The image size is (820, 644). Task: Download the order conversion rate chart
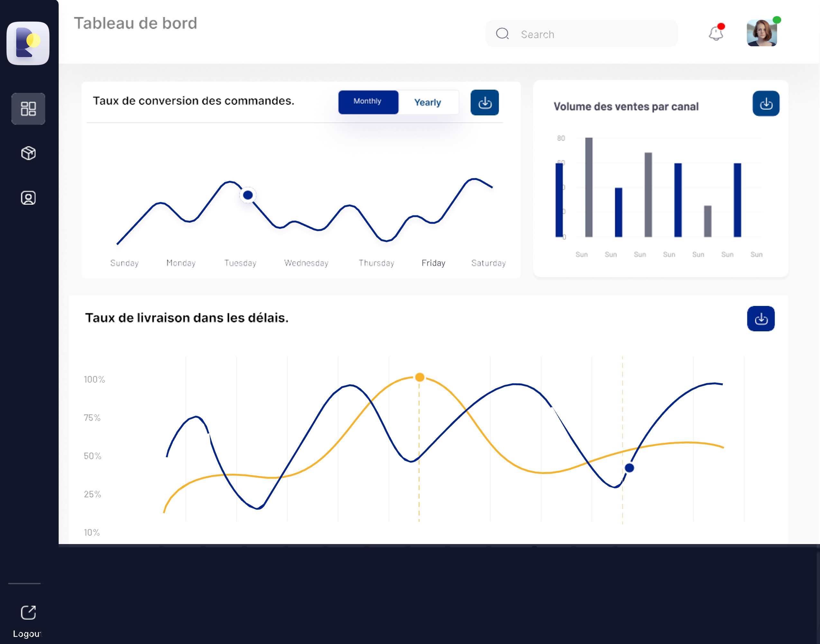coord(485,103)
